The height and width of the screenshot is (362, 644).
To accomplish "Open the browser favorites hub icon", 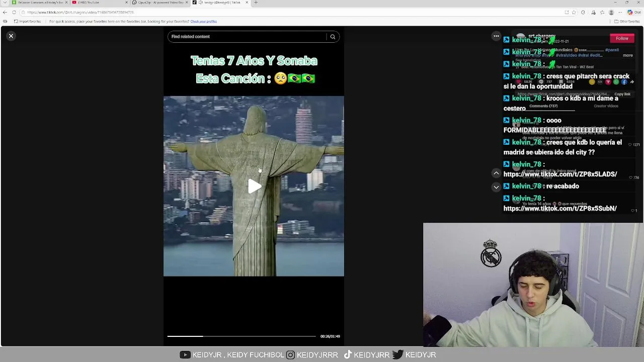I will coord(602,12).
